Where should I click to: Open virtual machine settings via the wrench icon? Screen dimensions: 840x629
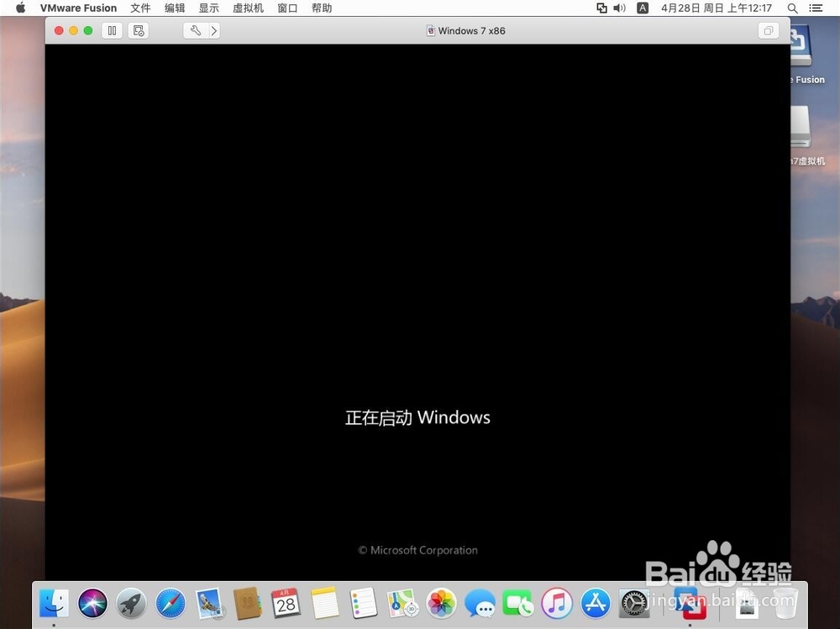pos(196,30)
